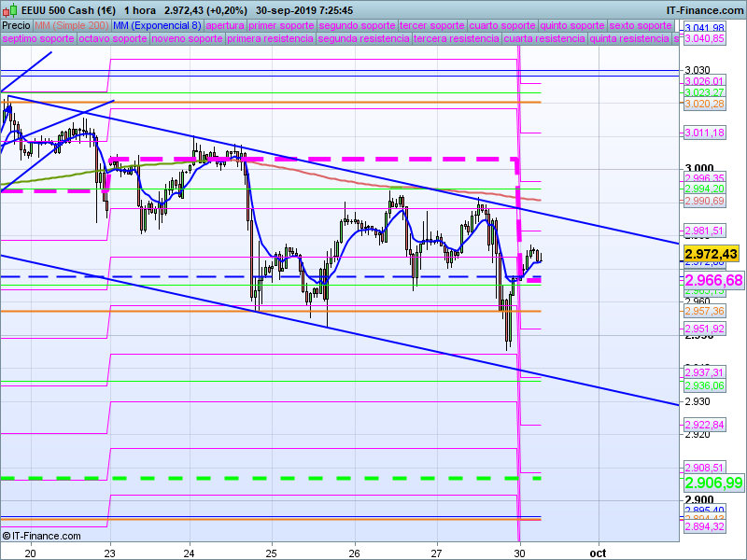This screenshot has height=560, width=747.
Task: Click the 3.026,01 price tag
Action: tap(705, 81)
